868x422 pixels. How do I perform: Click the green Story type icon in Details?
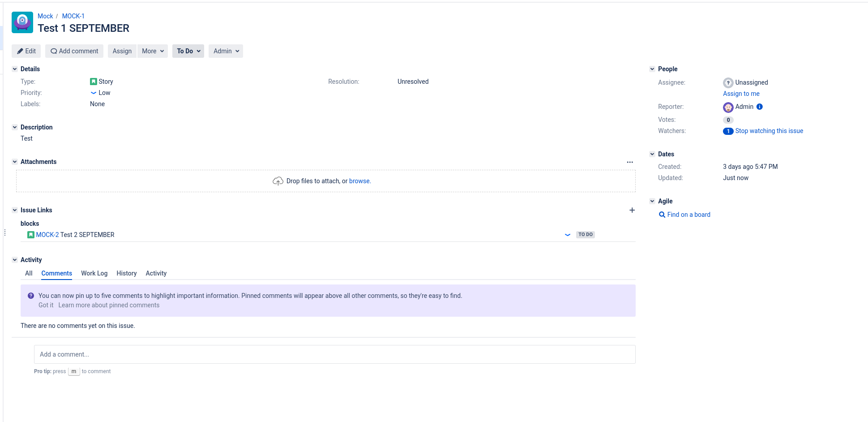point(93,81)
